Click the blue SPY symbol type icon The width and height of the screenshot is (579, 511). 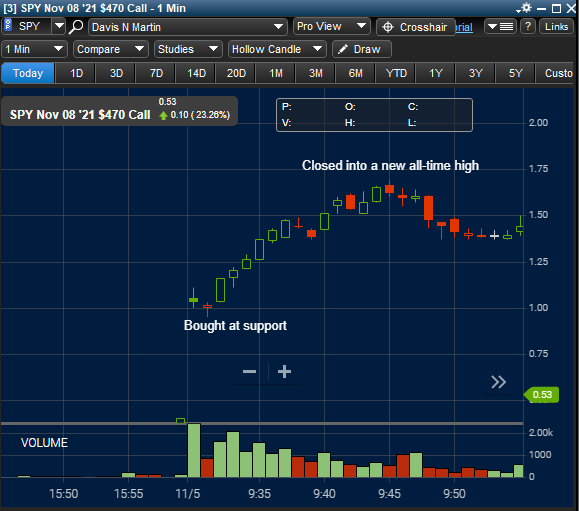pyautogui.click(x=8, y=25)
